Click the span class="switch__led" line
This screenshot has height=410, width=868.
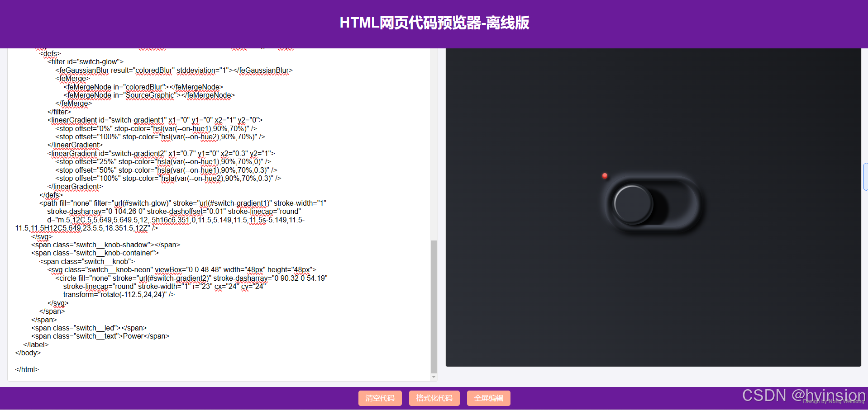click(89, 328)
